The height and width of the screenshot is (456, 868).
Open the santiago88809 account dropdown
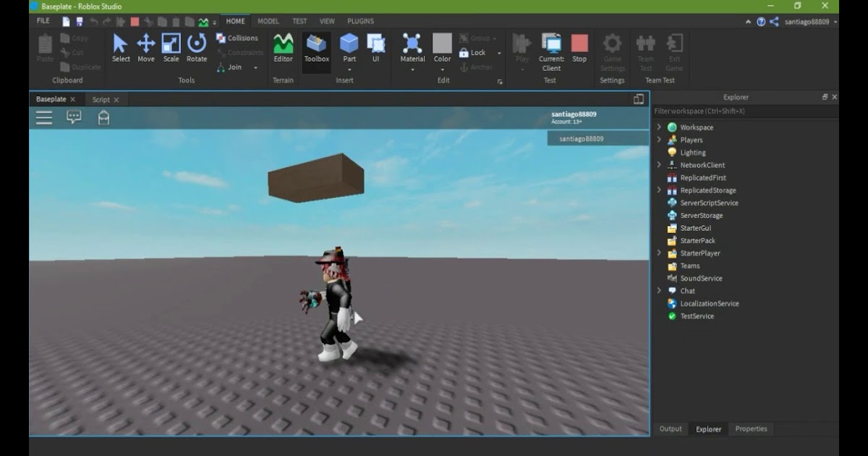click(811, 22)
